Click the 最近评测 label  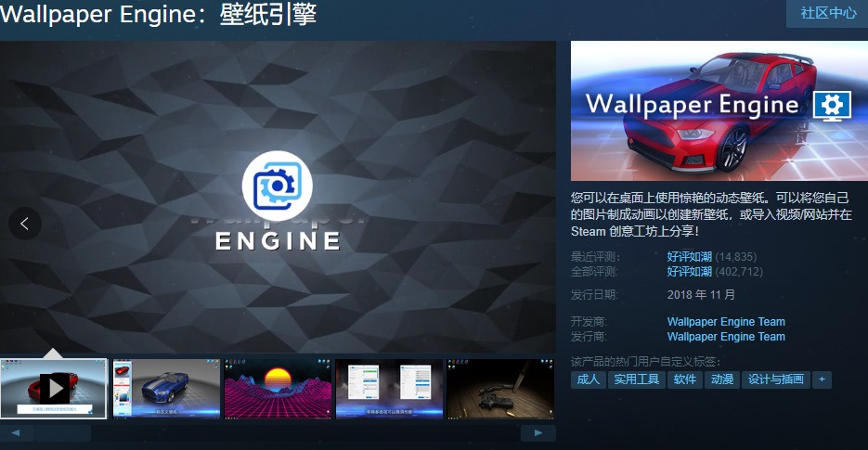coord(596,257)
